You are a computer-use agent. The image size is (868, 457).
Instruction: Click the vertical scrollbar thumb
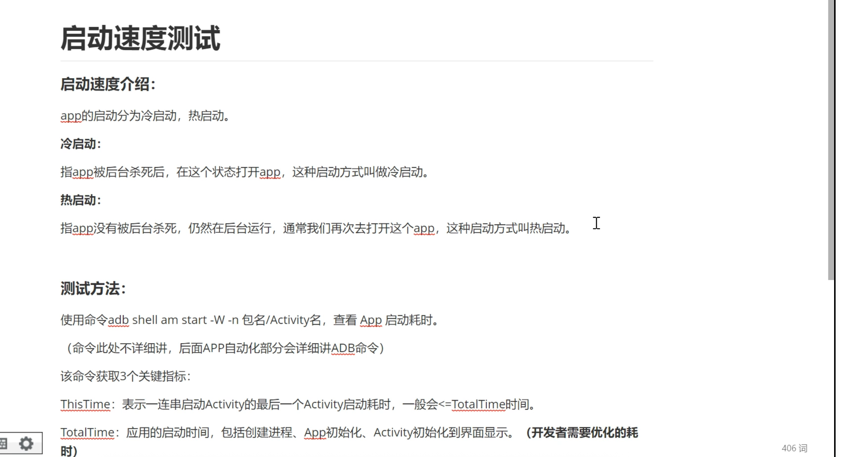coord(831,140)
